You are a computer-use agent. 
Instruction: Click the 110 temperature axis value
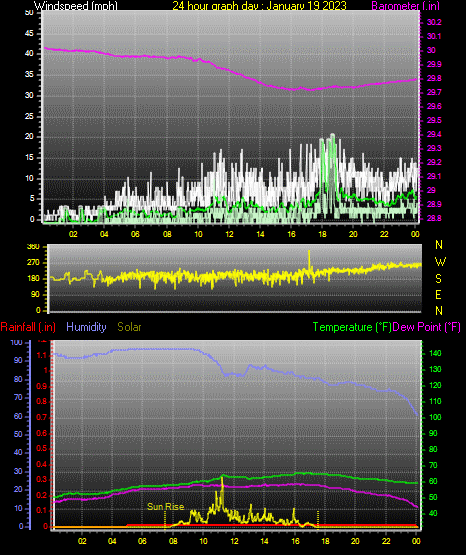[x=435, y=401]
